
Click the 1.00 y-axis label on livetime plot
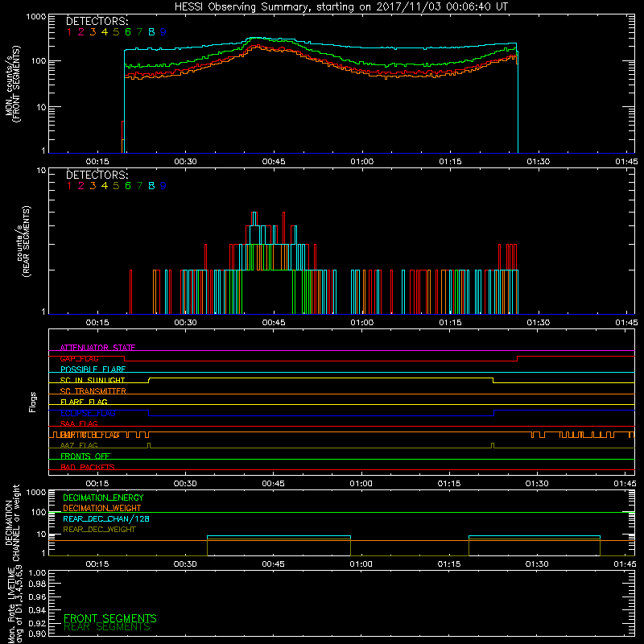37,573
